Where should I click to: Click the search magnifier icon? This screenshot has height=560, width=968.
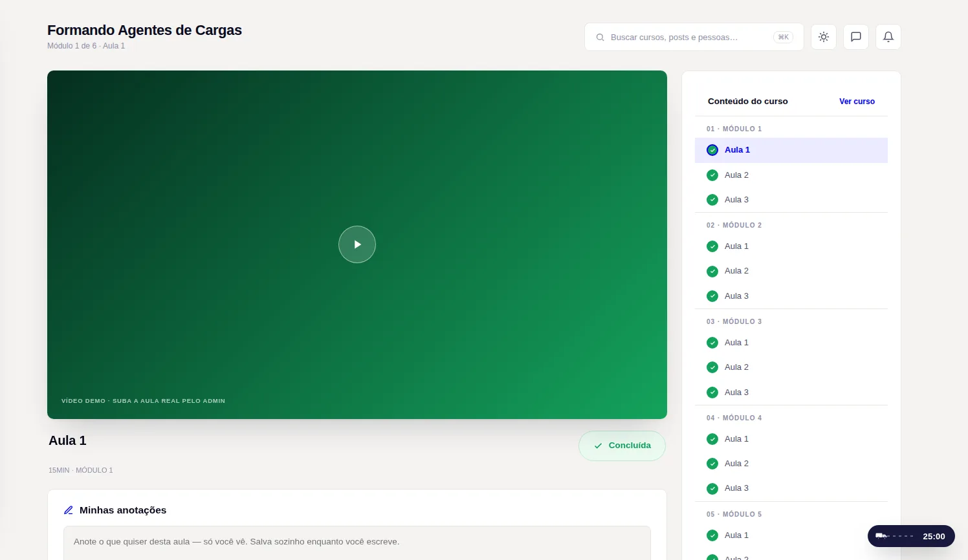[x=600, y=38]
